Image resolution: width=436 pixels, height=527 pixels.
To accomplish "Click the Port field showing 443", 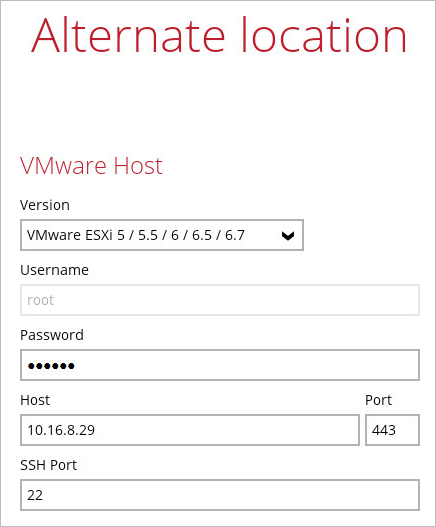I will coord(392,430).
